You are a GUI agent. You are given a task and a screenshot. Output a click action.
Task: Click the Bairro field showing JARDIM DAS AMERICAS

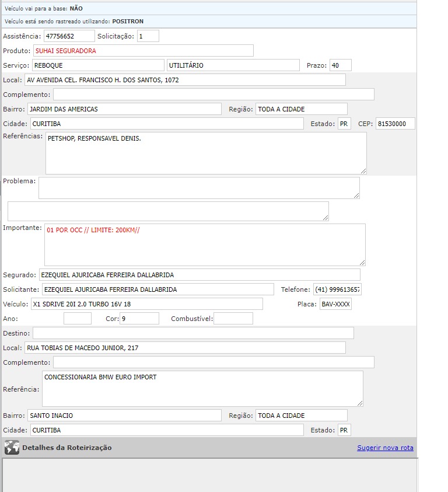(124, 109)
